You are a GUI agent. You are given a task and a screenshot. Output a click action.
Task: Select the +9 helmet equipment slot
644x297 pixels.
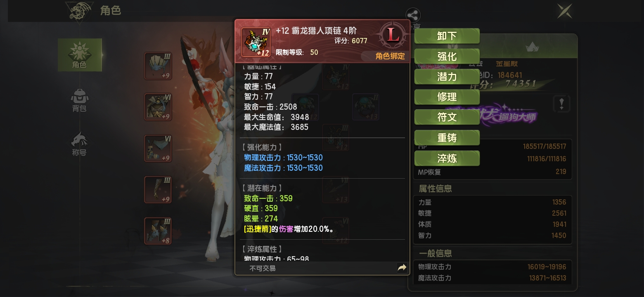pos(158,66)
